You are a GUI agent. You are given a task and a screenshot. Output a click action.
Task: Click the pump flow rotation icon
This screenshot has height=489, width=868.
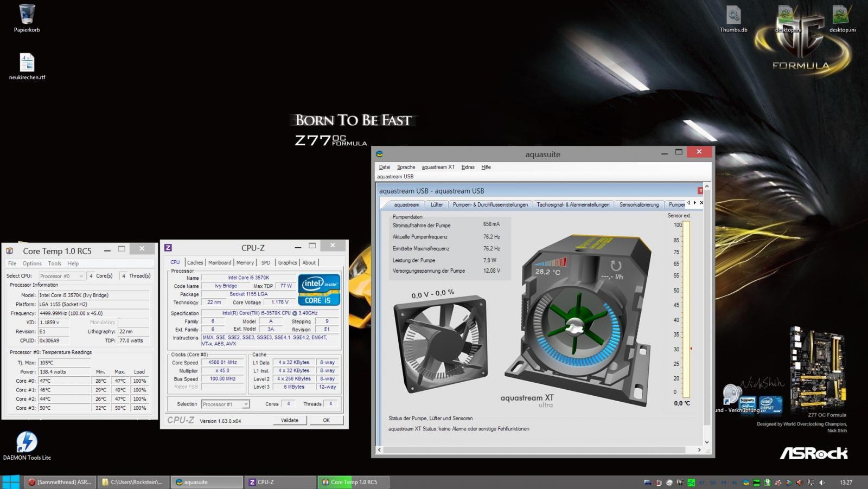(615, 266)
